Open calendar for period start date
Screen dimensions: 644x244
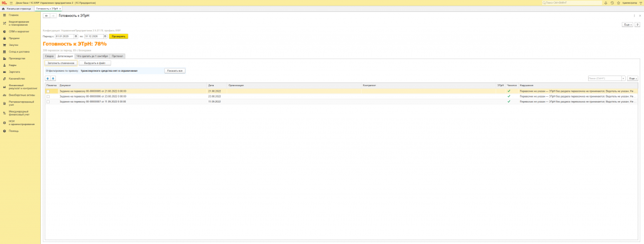(76, 36)
